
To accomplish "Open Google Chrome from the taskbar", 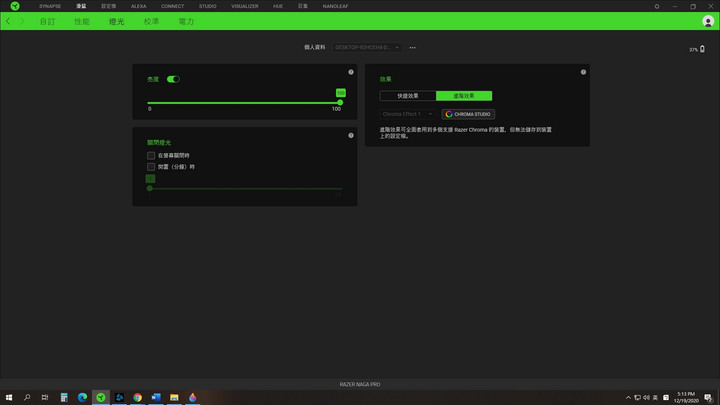I will point(137,397).
